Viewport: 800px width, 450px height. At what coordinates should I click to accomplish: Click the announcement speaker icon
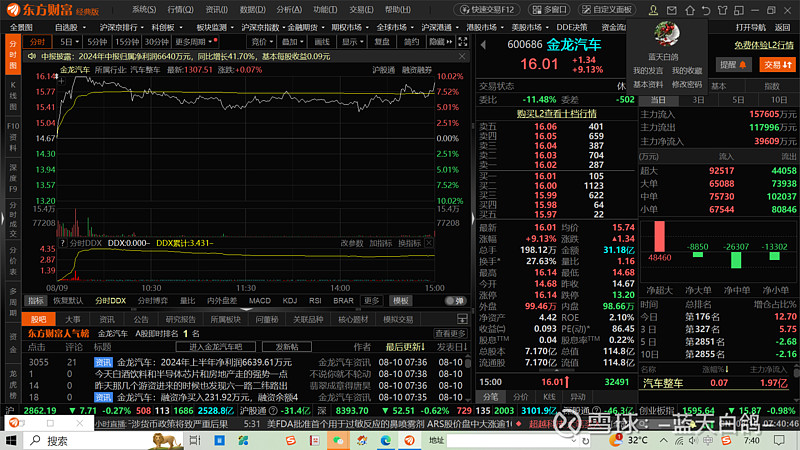coord(32,56)
